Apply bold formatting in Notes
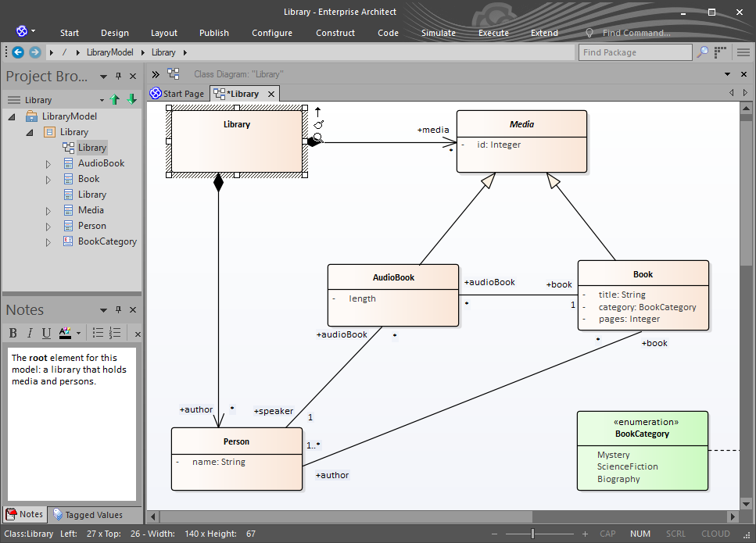 tap(13, 333)
